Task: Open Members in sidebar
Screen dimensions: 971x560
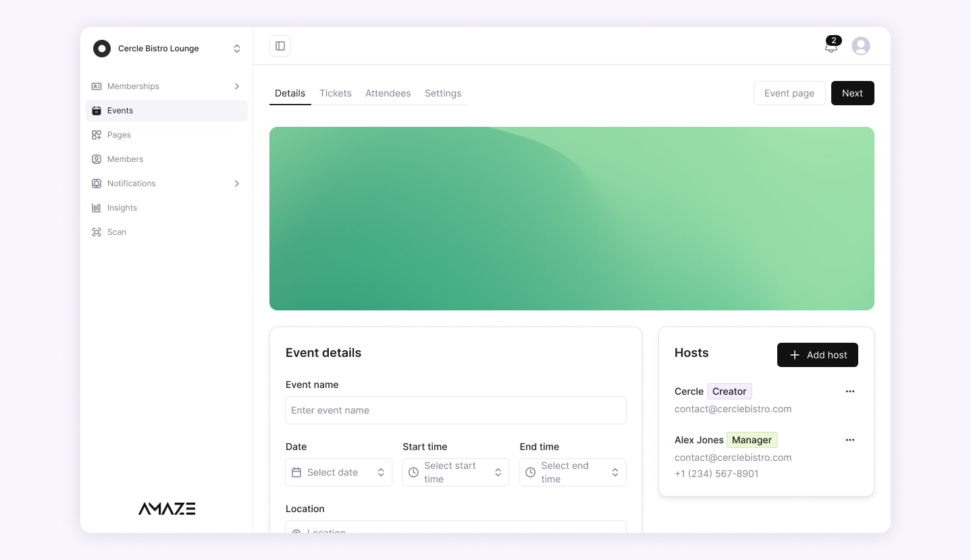Action: (x=167, y=159)
